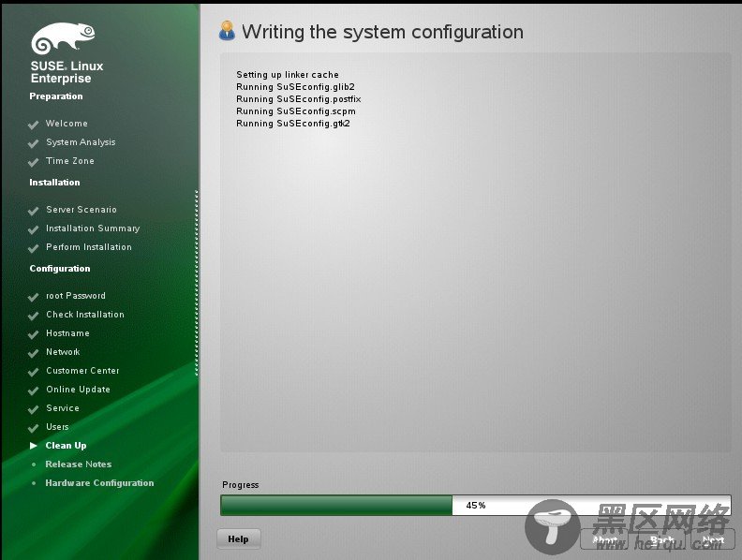Click the checkmark next to Perform Installation
Viewport: 742px width, 560px height.
point(33,248)
